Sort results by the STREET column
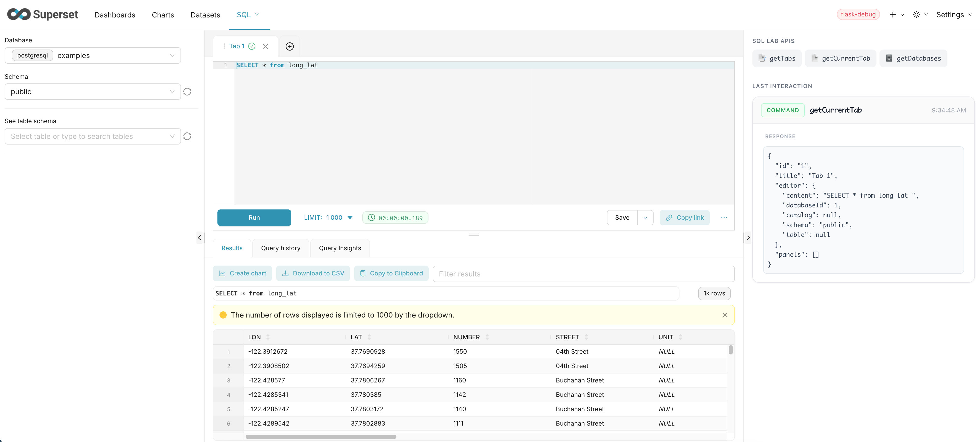Image resolution: width=980 pixels, height=442 pixels. 586,337
